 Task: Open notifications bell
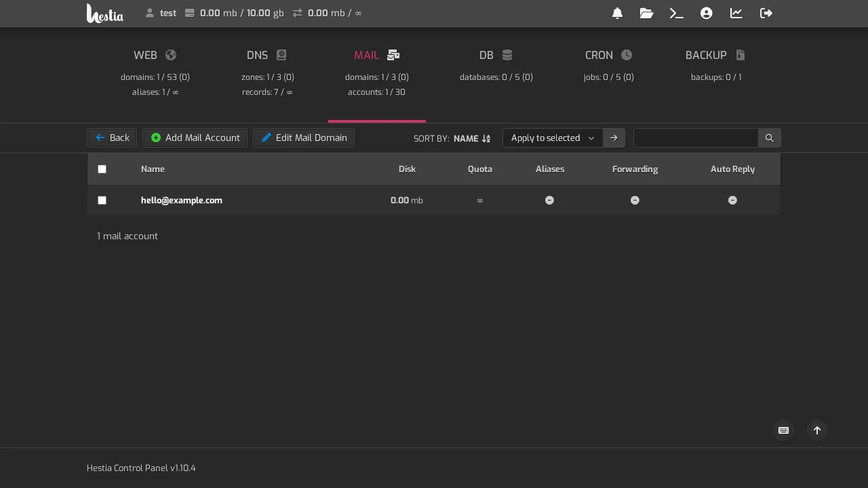(x=617, y=13)
